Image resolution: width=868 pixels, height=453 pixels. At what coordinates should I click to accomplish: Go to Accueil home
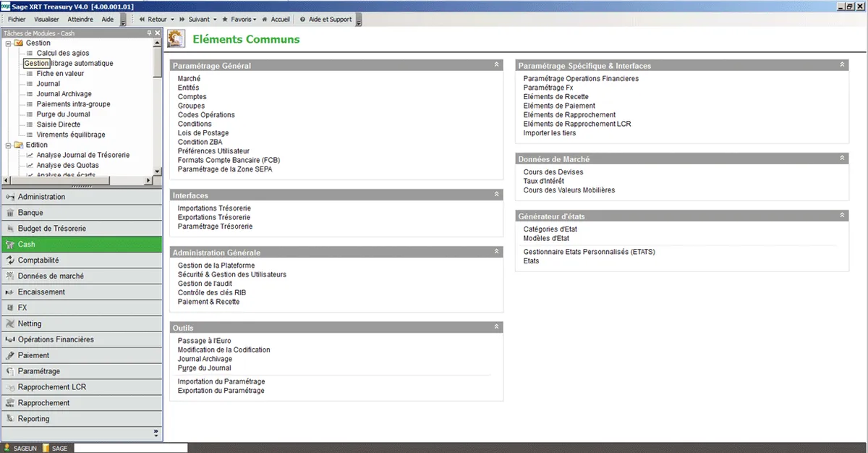coord(275,20)
